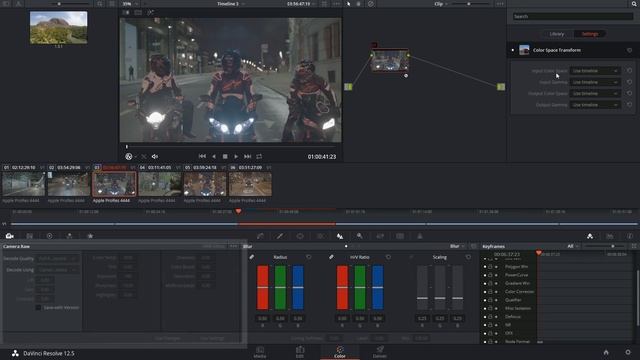Image resolution: width=640 pixels, height=360 pixels.
Task: Open the Input Gamma dropdown
Action: pyautogui.click(x=595, y=82)
